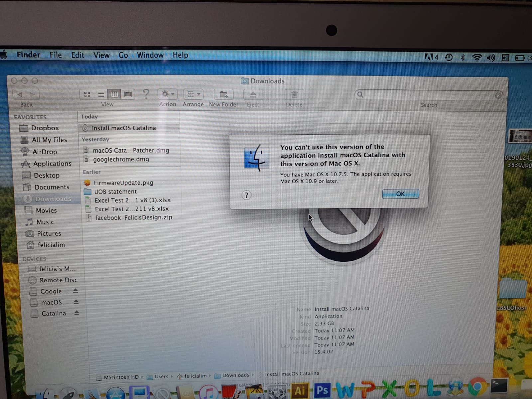Select Desktop in the sidebar

41,176
